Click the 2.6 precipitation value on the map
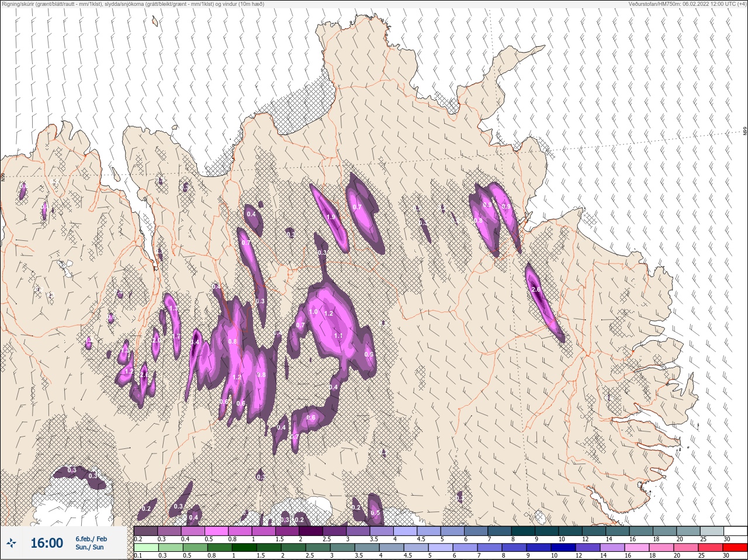The image size is (748, 560). pyautogui.click(x=536, y=290)
